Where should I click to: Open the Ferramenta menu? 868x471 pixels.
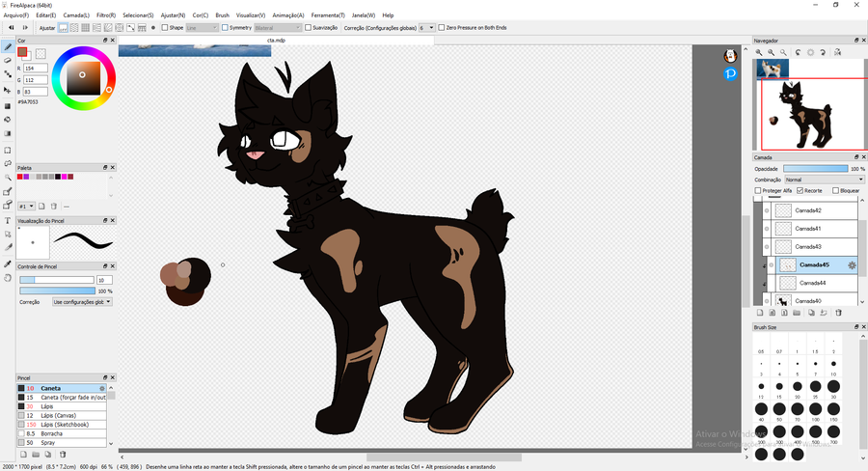point(328,15)
